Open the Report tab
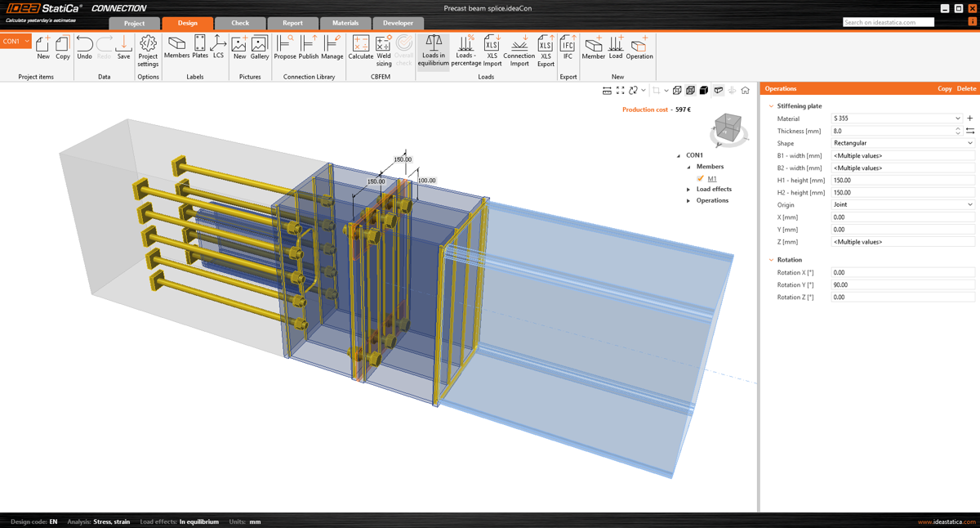This screenshot has height=528, width=980. pos(292,23)
